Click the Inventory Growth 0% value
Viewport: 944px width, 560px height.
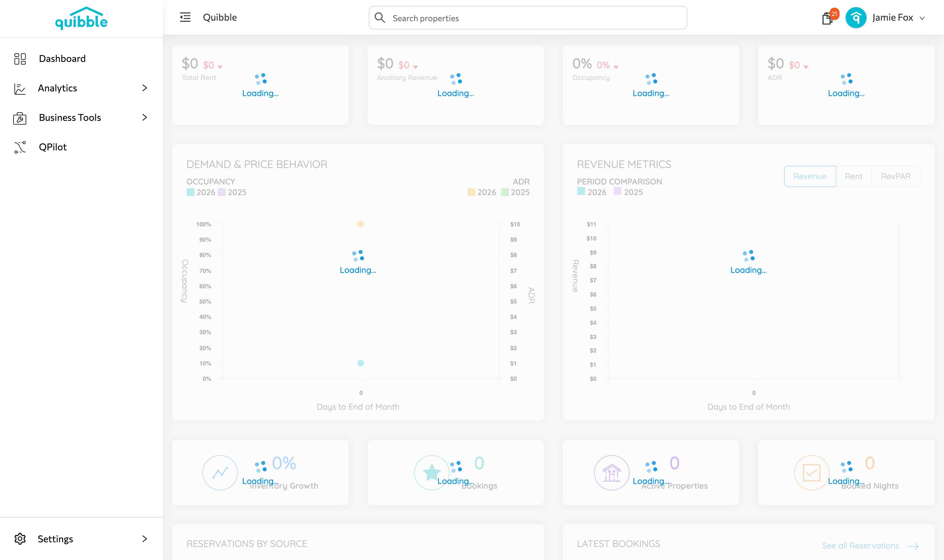click(x=284, y=463)
